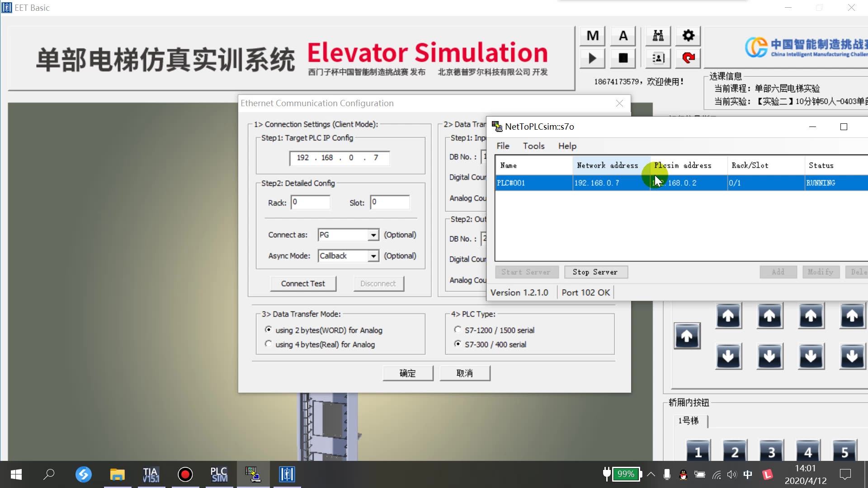This screenshot has width=868, height=488.
Task: Start simulation with the play icon
Action: pyautogui.click(x=592, y=58)
